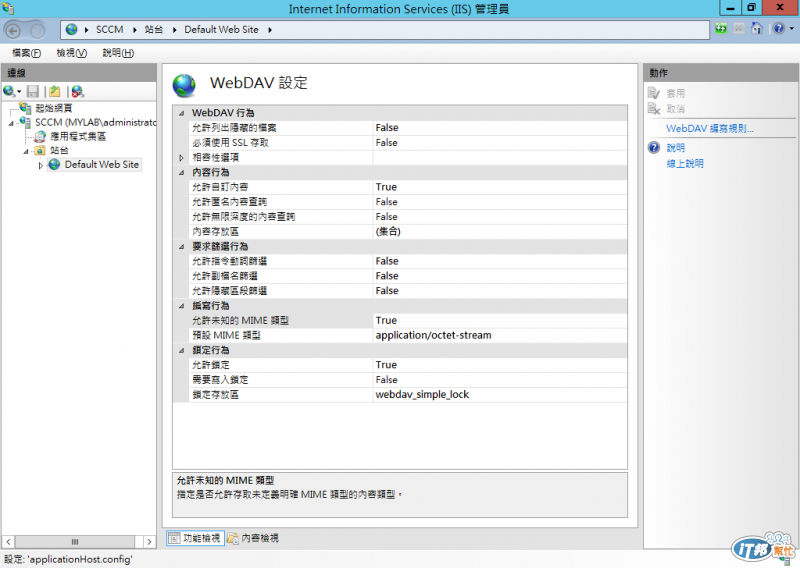The width and height of the screenshot is (800, 568).
Task: Click the Back navigation arrow button
Action: click(14, 31)
